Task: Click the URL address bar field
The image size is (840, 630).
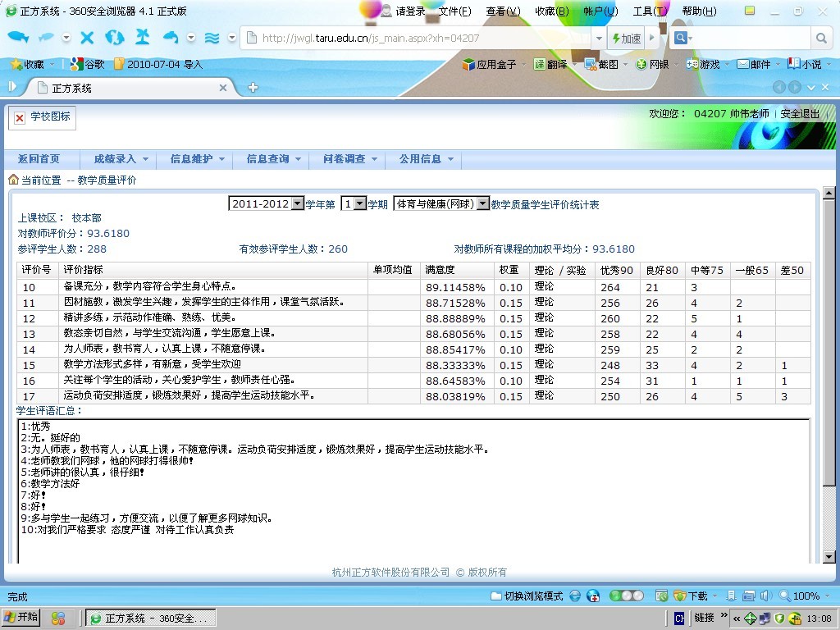Action: pyautogui.click(x=427, y=38)
